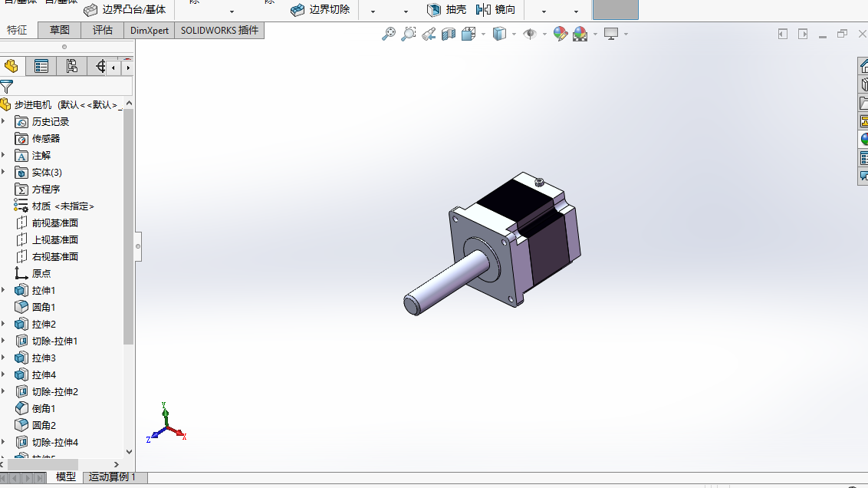Image resolution: width=868 pixels, height=488 pixels.
Task: Open the Apply Scene dropdown arrow
Action: [595, 35]
